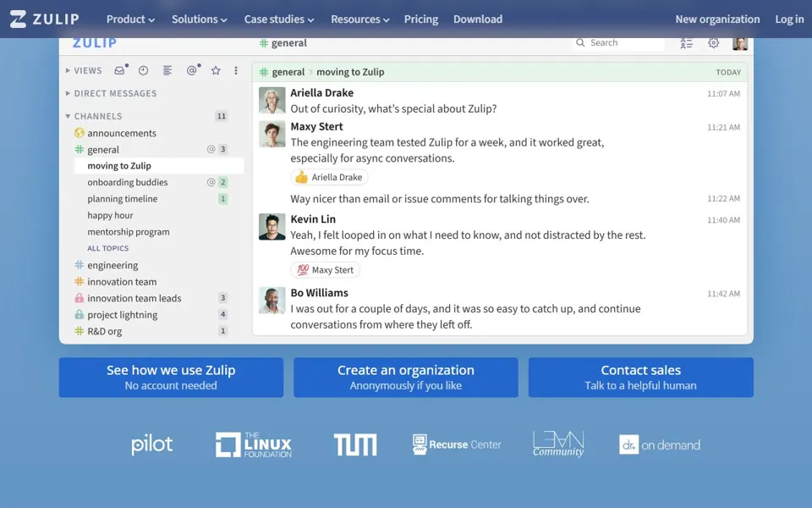Open the Solutions dropdown menu
Screen dimensions: 812x508
pos(200,19)
